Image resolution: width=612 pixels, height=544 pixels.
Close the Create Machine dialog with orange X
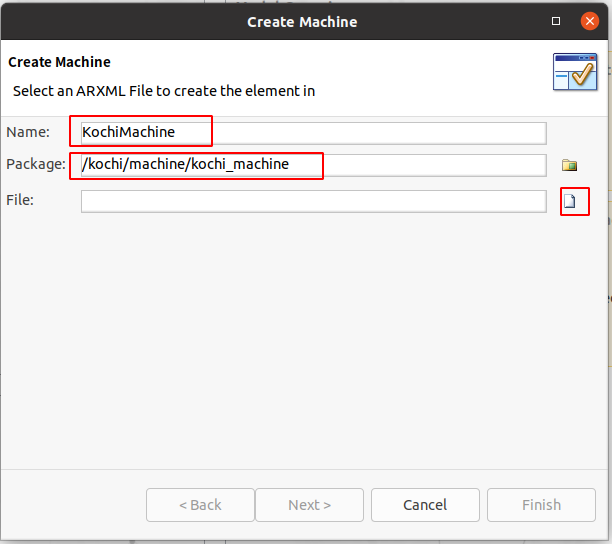coord(590,21)
